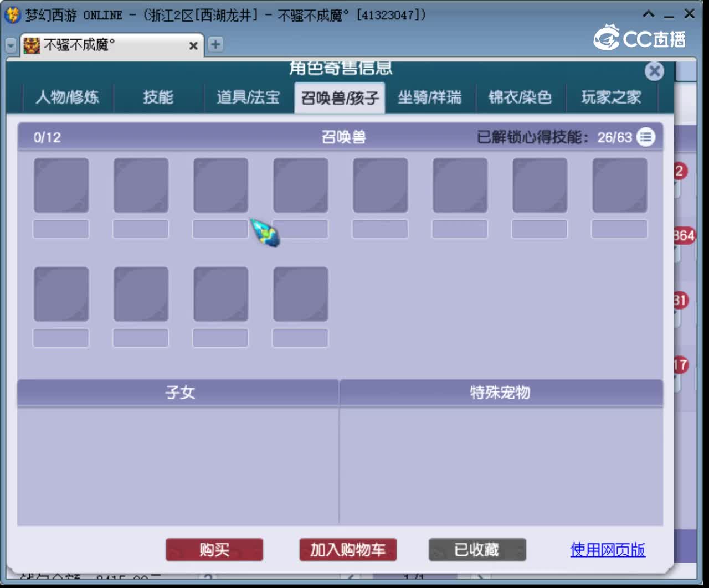Click the 特殊宠物 section header

(501, 393)
